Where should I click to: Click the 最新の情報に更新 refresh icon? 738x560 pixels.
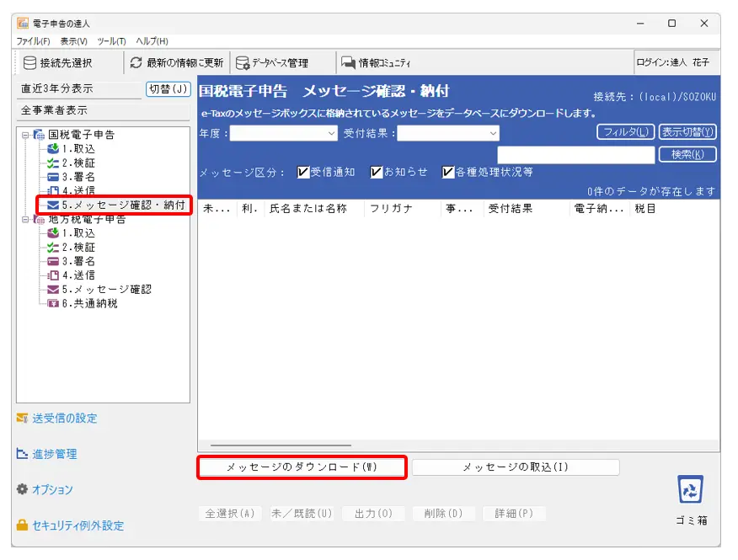coord(136,62)
